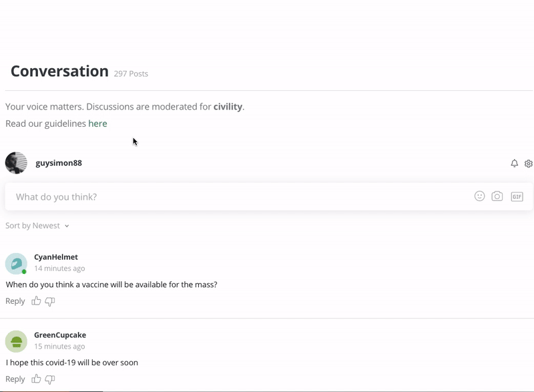Click guysimon88 profile avatar
Viewport: 534px width, 392px height.
(x=16, y=163)
